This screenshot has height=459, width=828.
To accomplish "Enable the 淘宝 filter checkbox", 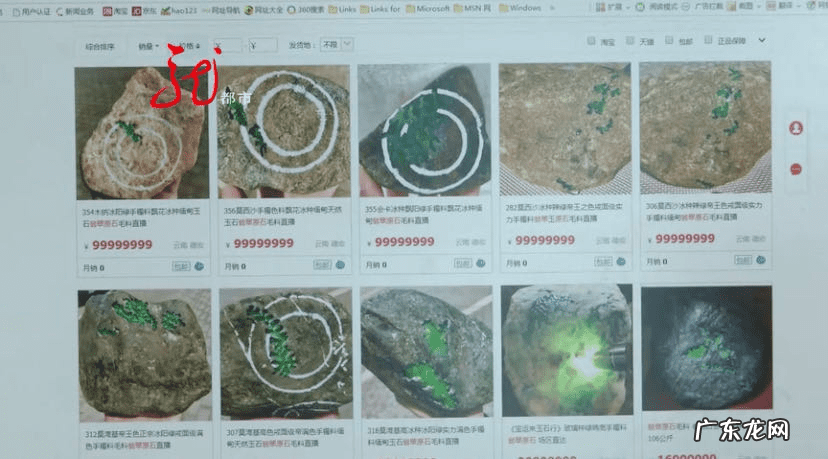I will (x=594, y=42).
